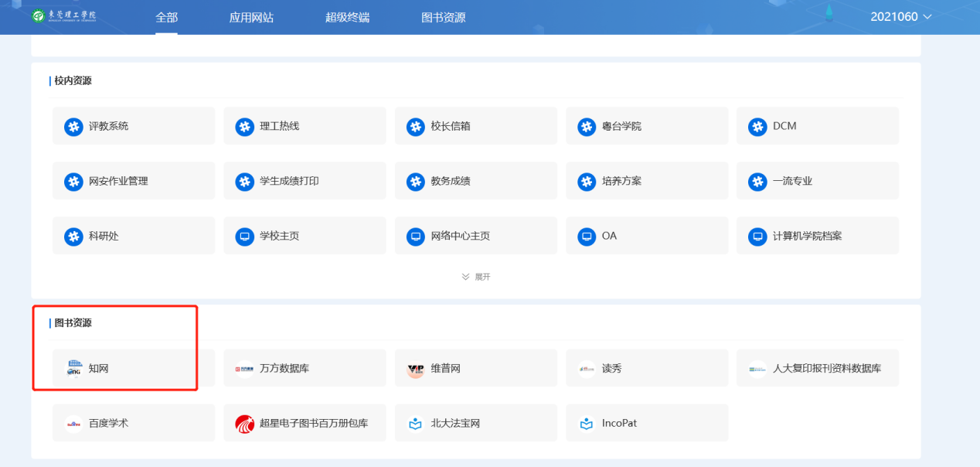Open the 校长信箱 link

tap(476, 126)
